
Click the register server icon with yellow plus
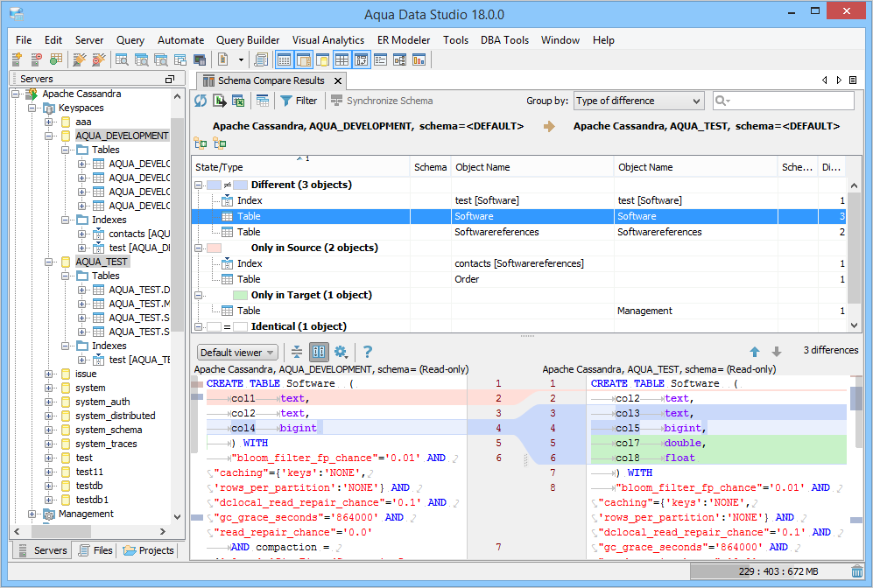(x=17, y=59)
